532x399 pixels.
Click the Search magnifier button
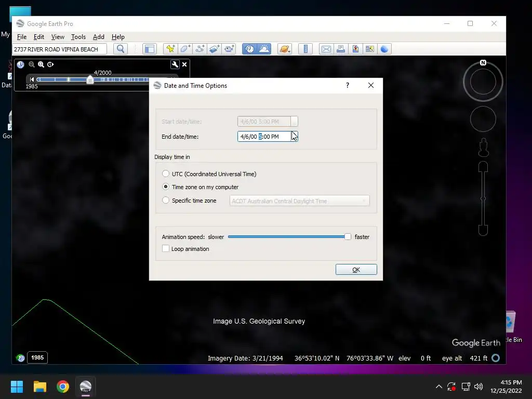click(x=121, y=49)
